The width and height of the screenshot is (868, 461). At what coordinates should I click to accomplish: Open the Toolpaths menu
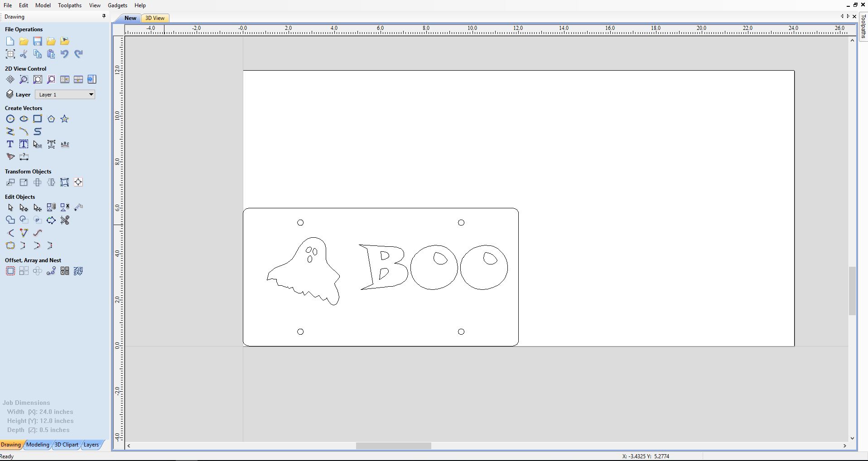[70, 5]
